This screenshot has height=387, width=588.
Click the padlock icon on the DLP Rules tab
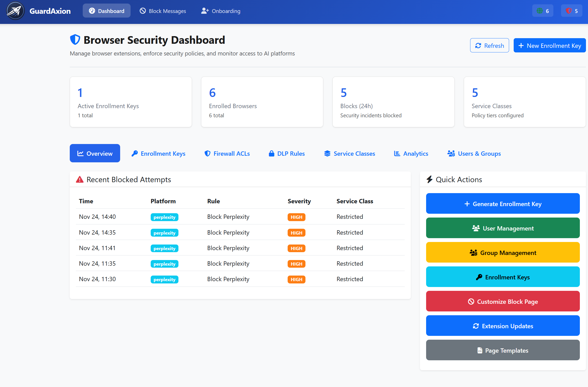(271, 153)
